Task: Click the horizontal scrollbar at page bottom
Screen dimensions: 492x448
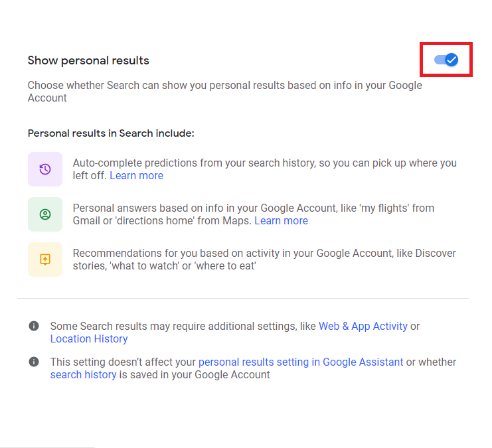Action: click(x=48, y=446)
